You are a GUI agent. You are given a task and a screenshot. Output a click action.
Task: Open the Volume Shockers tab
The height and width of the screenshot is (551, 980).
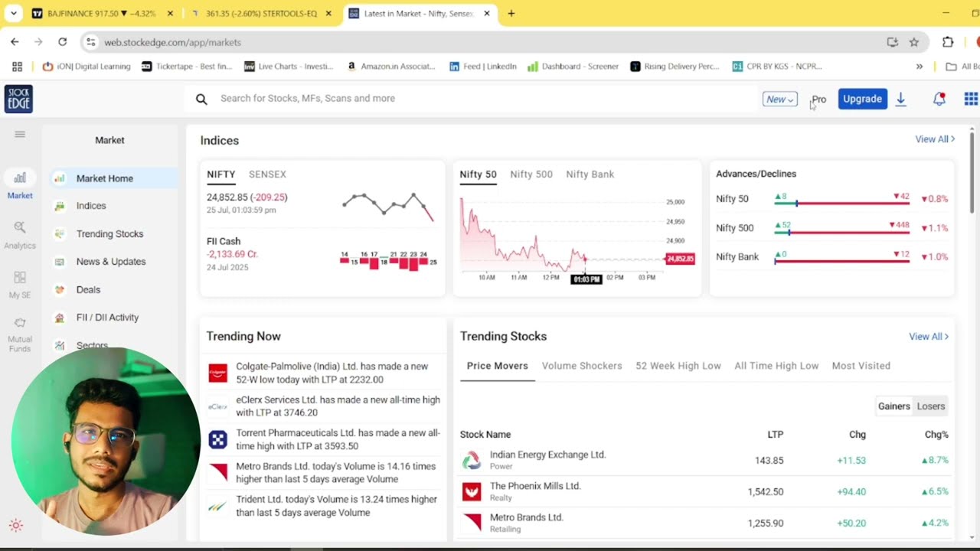[582, 366]
